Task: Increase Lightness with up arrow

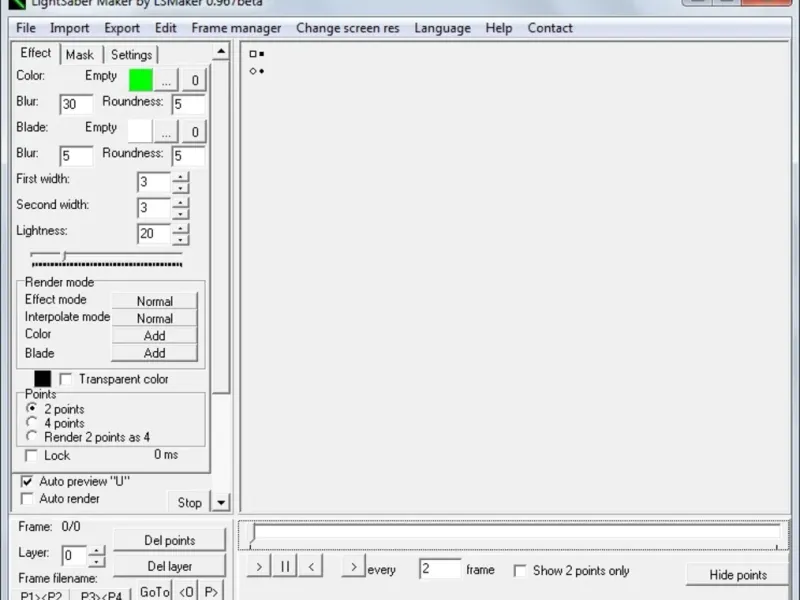Action: coord(180,229)
